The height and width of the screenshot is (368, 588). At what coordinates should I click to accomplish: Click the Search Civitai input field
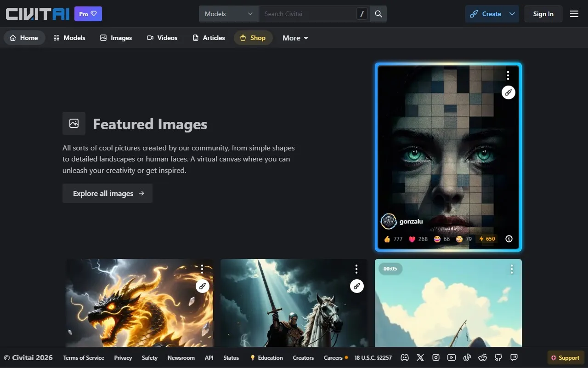click(308, 14)
